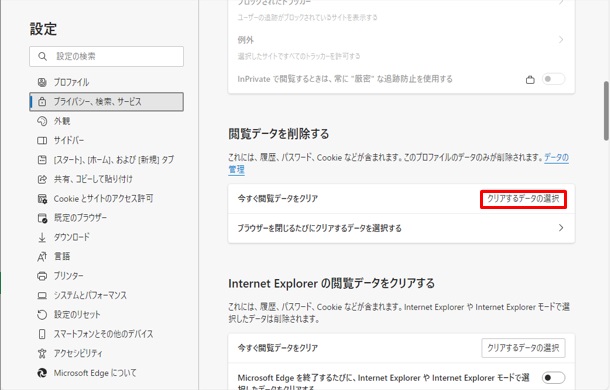
Task: Click the スマートフォンとその他のデバイス phone icon
Action: coord(42,334)
